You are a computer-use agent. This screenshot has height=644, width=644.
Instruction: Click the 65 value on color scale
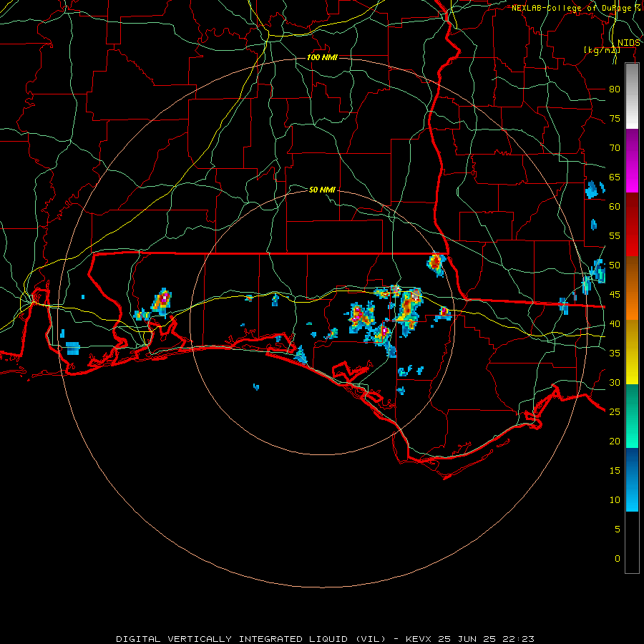click(615, 177)
